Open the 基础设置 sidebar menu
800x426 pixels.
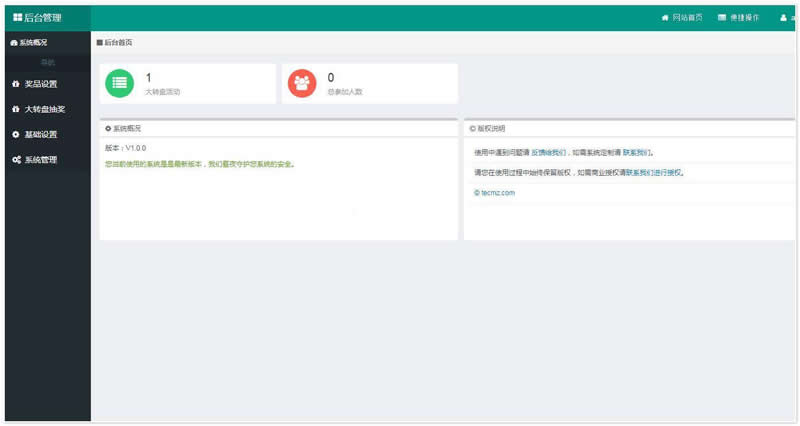48,134
